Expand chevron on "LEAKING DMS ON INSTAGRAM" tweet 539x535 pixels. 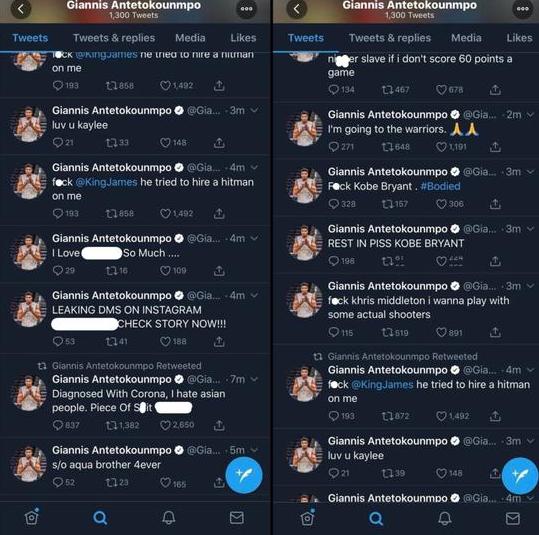click(254, 295)
